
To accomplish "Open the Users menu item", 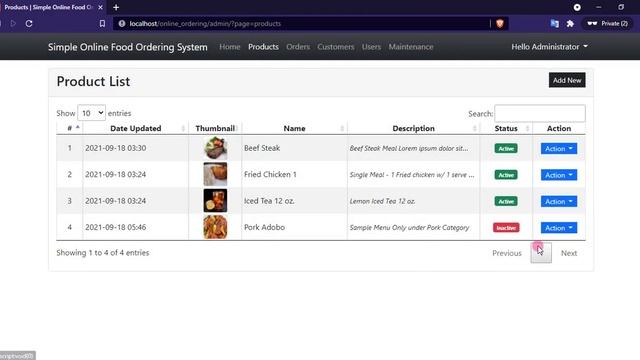I will 371,47.
